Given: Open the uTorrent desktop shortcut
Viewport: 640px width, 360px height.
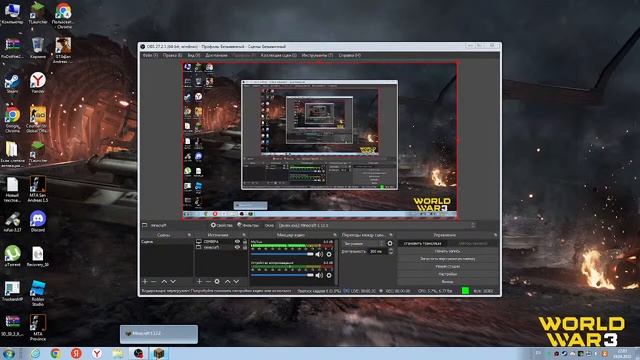Looking at the screenshot, I should tap(12, 256).
